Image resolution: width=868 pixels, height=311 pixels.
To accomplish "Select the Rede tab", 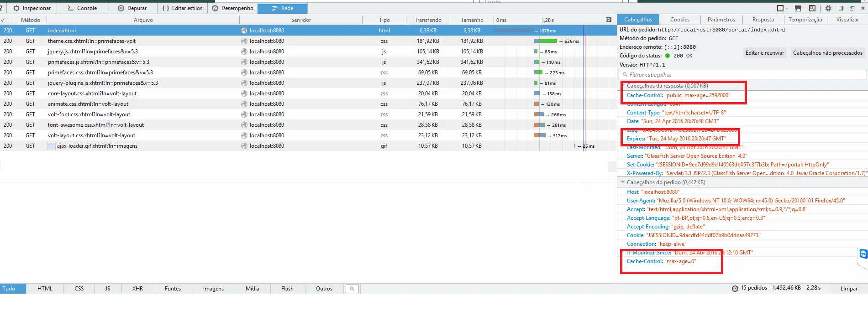I will (x=283, y=8).
